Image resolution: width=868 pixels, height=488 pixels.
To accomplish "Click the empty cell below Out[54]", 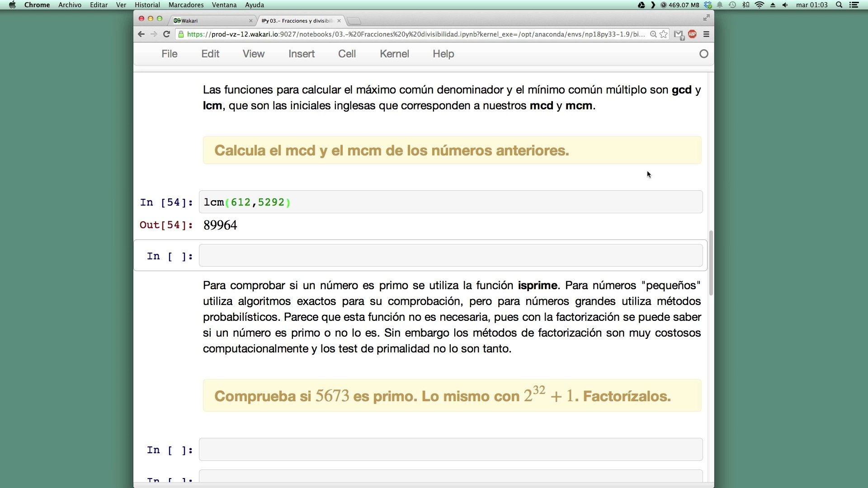I will point(450,256).
